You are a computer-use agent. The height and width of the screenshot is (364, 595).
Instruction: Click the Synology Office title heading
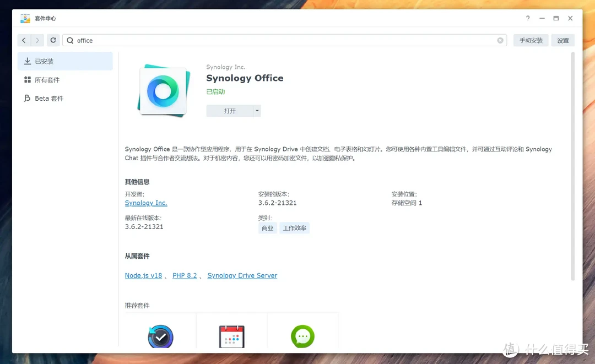pyautogui.click(x=245, y=78)
